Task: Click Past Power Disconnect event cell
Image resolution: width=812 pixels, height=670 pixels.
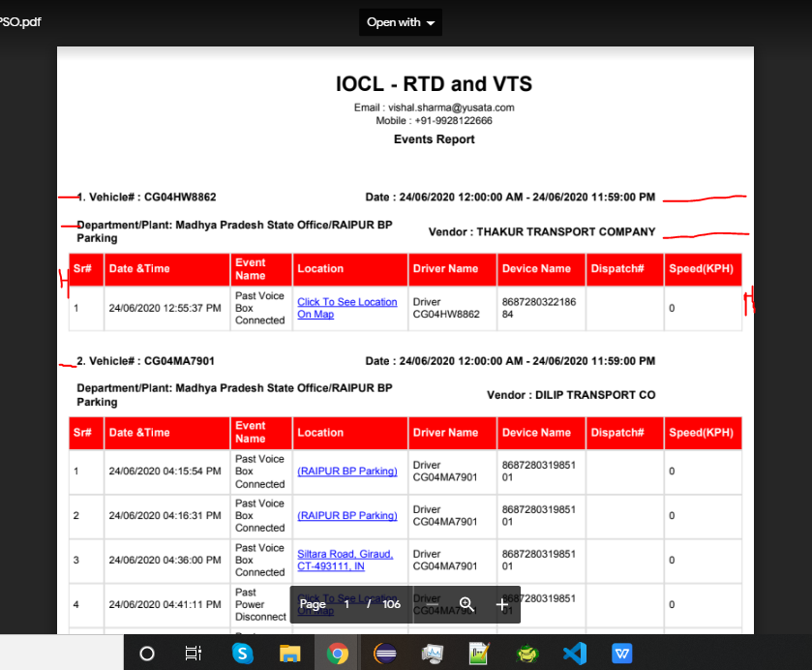Action: (260, 605)
